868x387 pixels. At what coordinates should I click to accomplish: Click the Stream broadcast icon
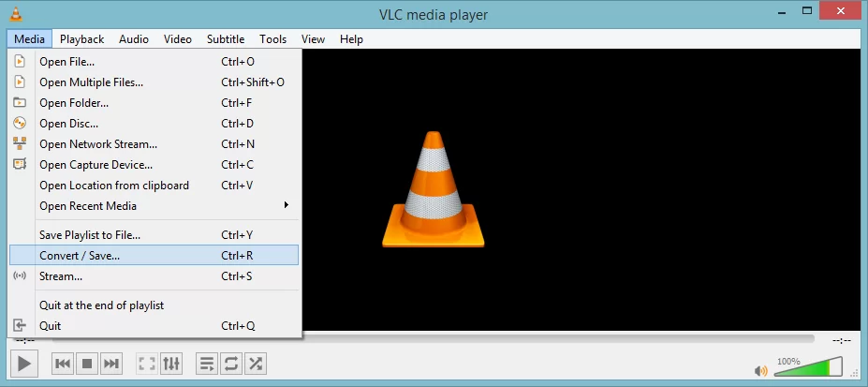coord(20,275)
